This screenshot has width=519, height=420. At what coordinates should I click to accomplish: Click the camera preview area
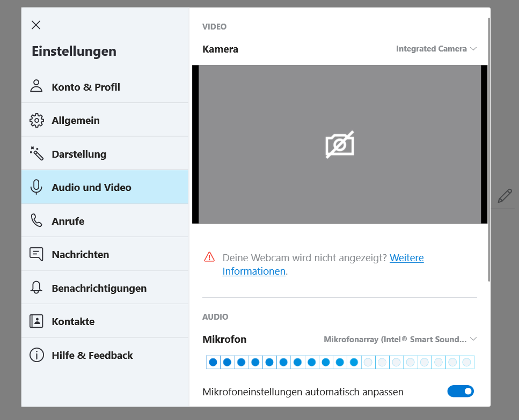(340, 144)
